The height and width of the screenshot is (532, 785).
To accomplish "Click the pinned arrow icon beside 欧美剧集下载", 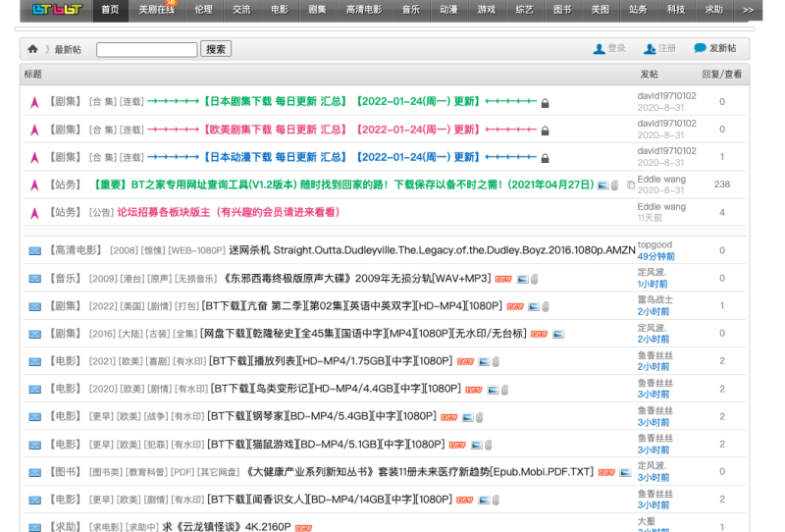I will coord(34,130).
